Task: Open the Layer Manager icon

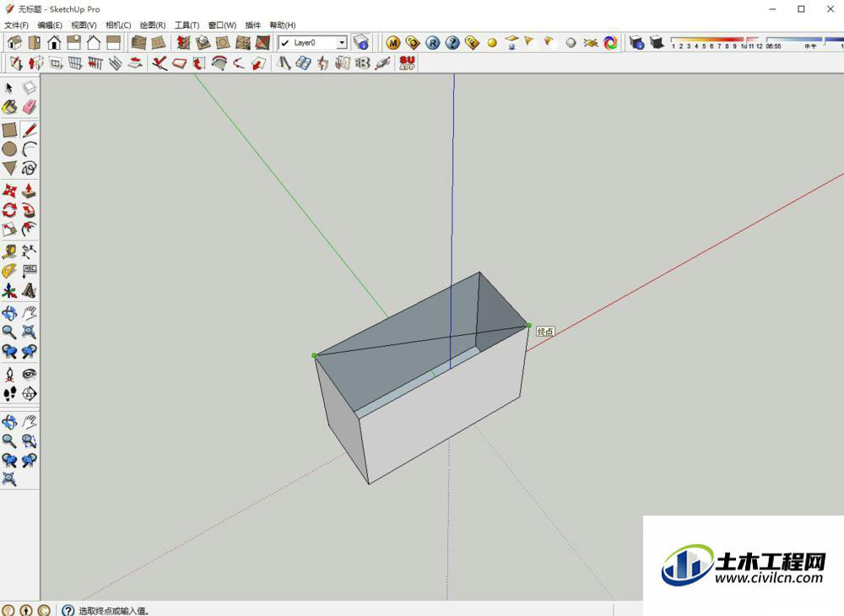Action: pyautogui.click(x=361, y=42)
